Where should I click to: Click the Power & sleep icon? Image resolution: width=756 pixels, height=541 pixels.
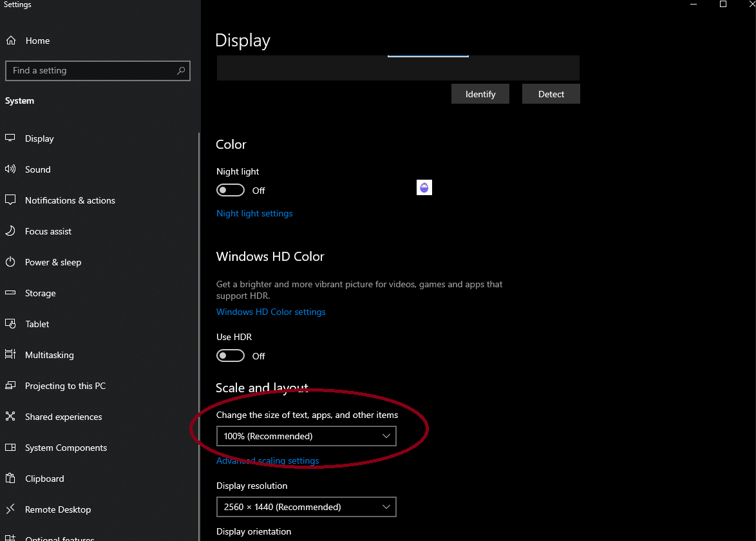click(x=10, y=262)
